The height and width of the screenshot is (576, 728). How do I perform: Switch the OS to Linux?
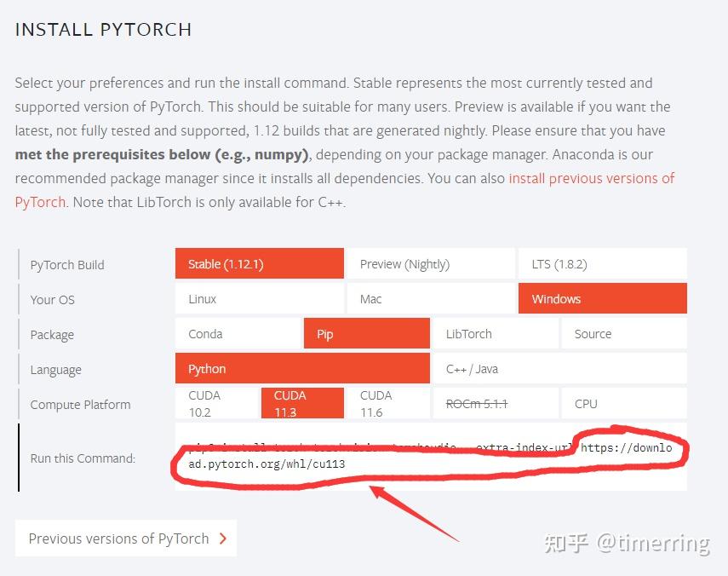(x=259, y=298)
